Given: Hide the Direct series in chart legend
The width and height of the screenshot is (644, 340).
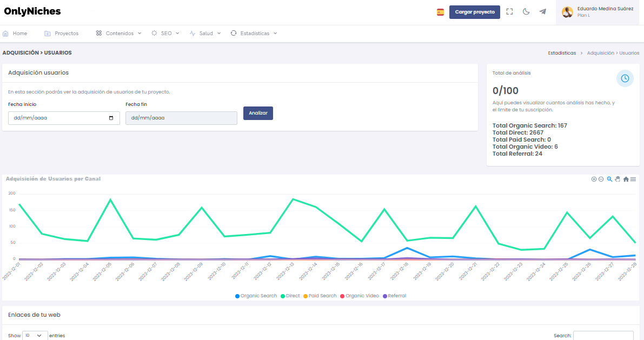Looking at the screenshot, I should pyautogui.click(x=292, y=296).
